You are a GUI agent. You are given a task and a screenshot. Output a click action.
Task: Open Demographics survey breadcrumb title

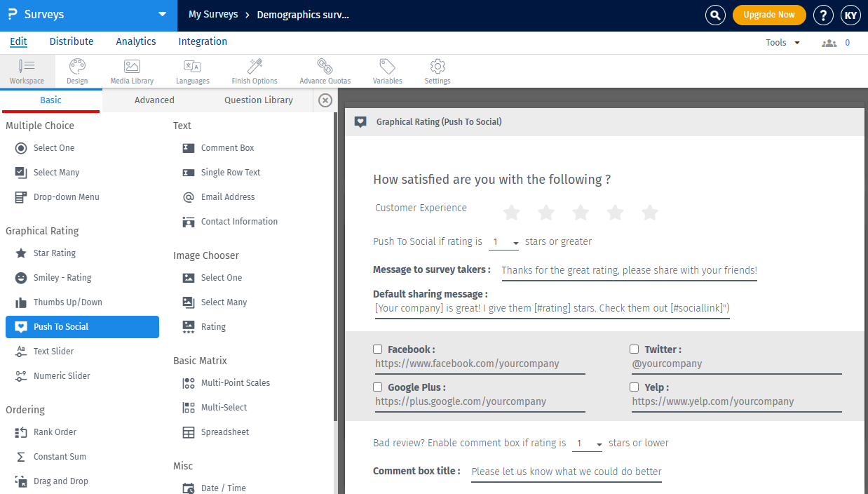coord(303,15)
